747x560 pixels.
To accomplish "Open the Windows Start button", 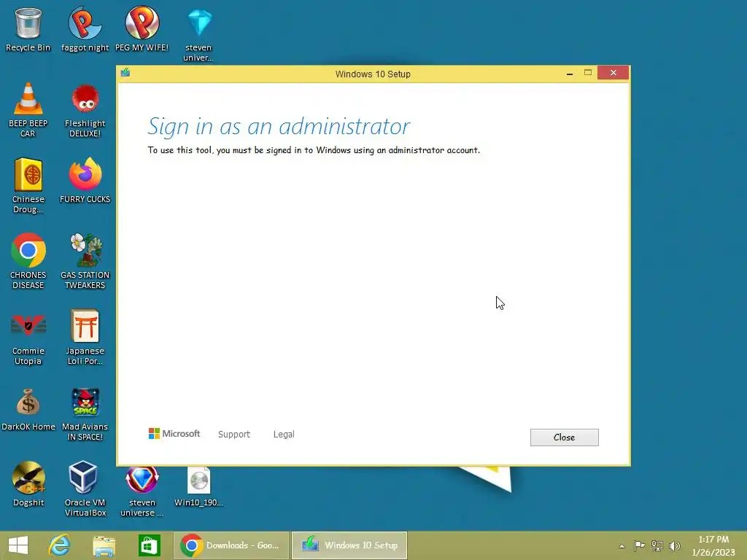I will point(18,545).
